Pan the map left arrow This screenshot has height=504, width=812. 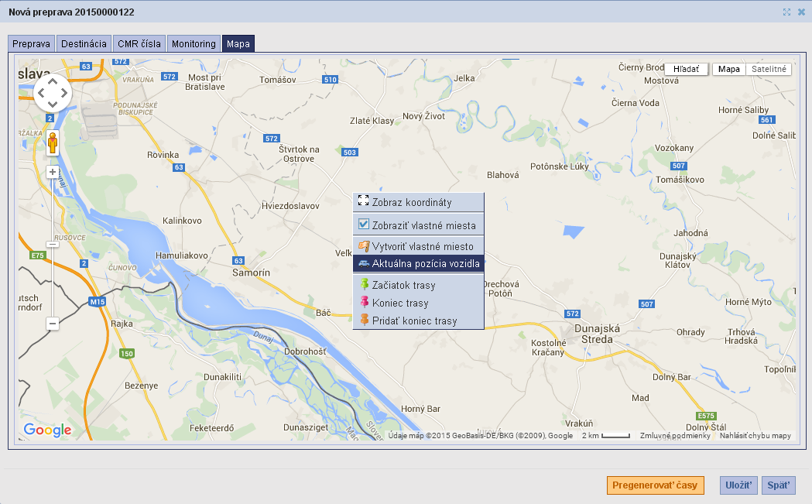(x=41, y=93)
